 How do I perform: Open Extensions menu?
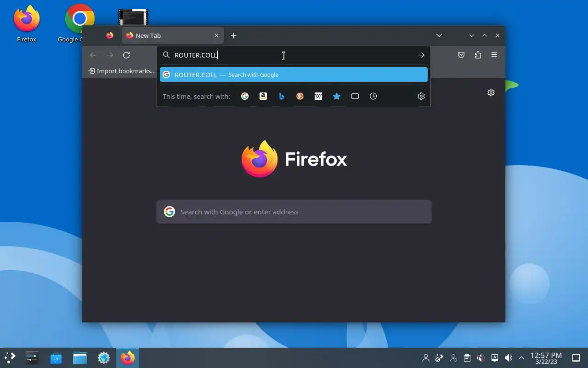[x=478, y=55]
